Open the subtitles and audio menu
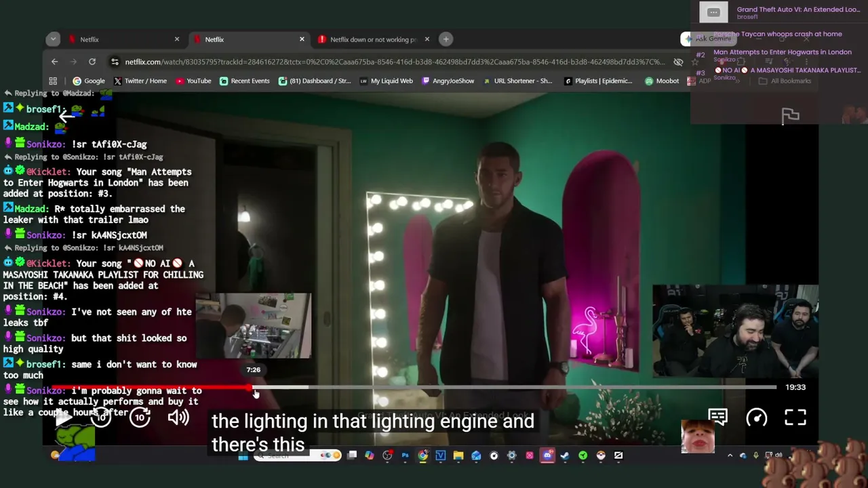 (x=717, y=418)
